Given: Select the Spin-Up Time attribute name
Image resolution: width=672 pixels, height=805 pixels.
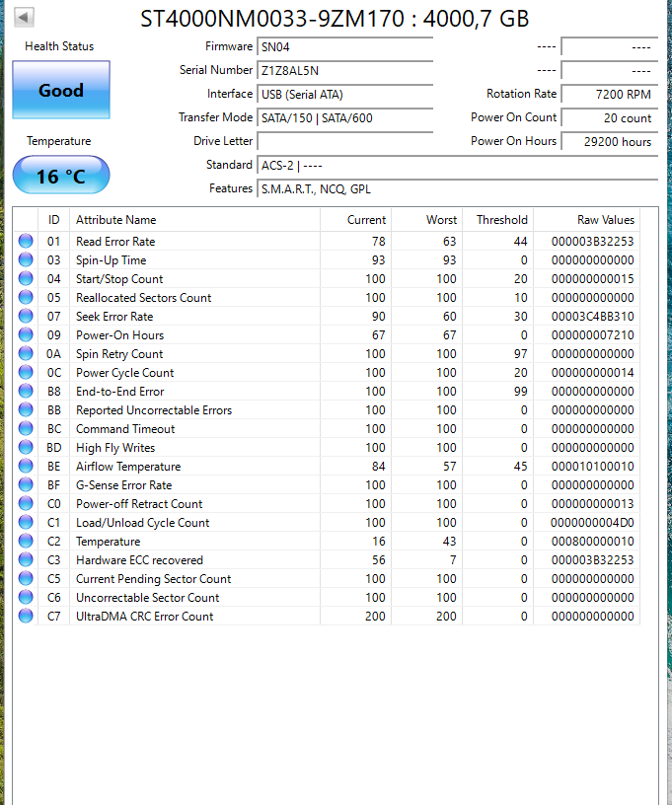Looking at the screenshot, I should point(111,260).
